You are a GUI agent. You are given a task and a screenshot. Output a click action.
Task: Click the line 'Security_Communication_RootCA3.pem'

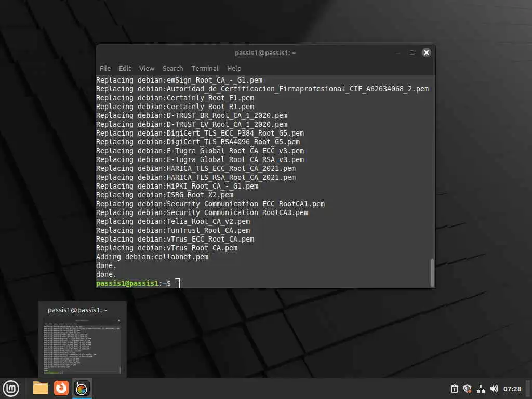pyautogui.click(x=202, y=212)
